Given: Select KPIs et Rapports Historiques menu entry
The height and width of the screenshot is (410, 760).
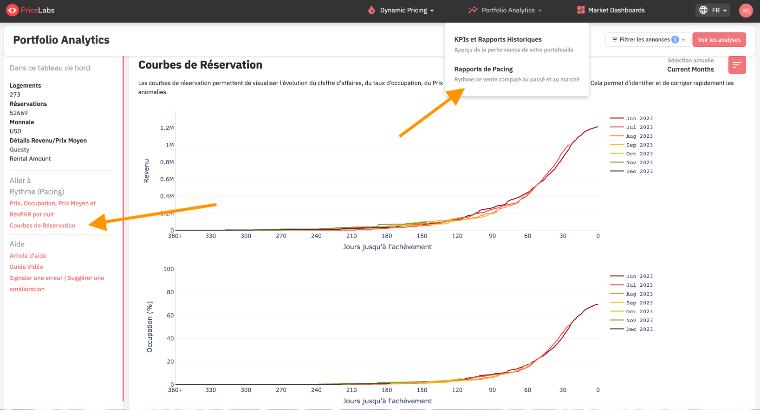Looking at the screenshot, I should point(514,44).
